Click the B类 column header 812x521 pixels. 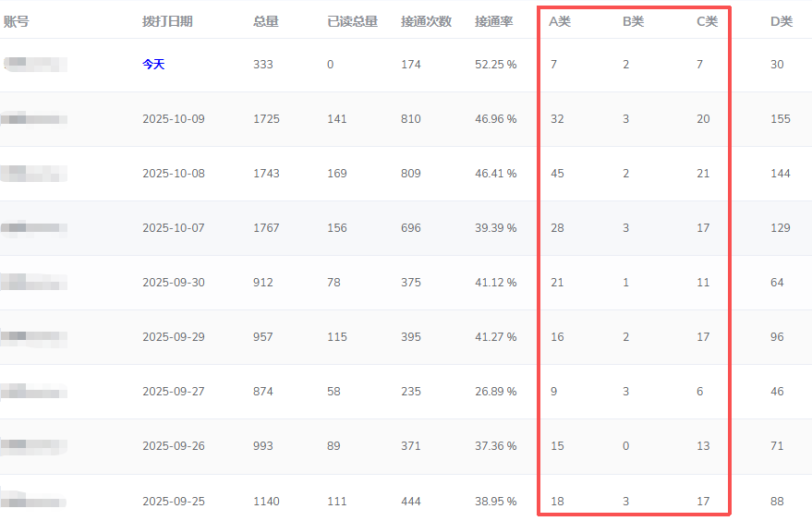633,21
